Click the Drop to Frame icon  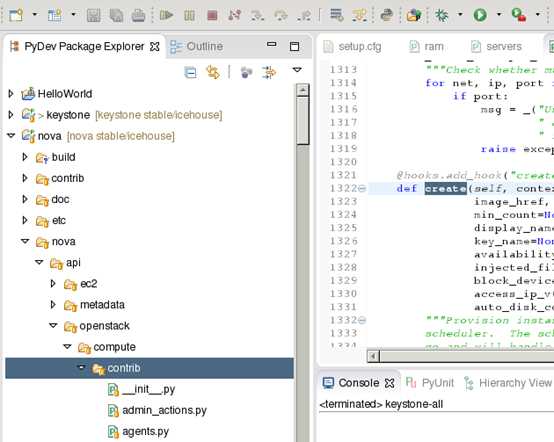coord(336,15)
